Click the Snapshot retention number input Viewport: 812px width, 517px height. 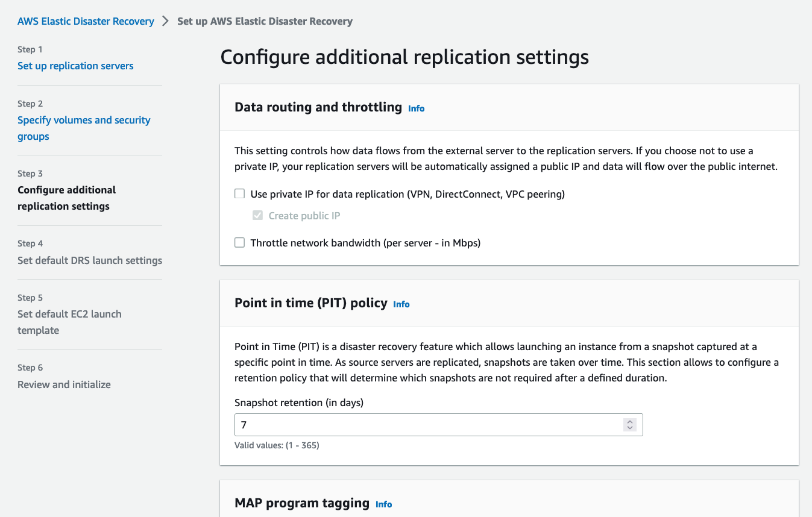point(422,424)
